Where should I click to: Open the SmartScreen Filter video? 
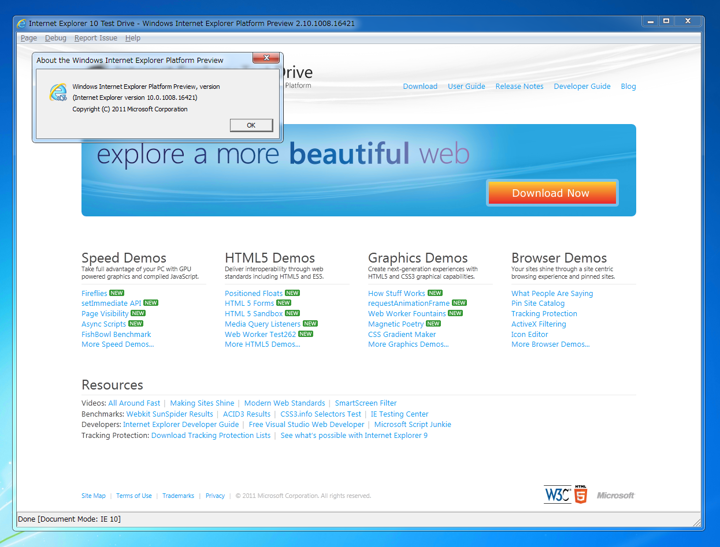[x=366, y=403]
